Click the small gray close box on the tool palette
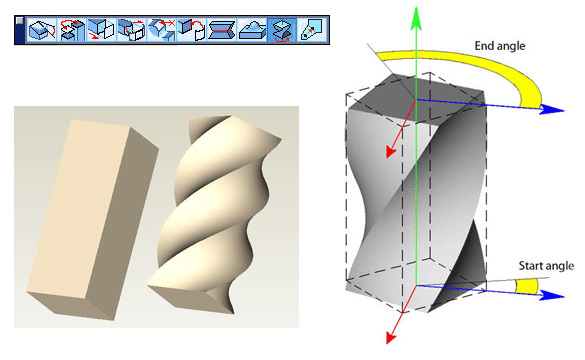Image resolution: width=585 pixels, height=360 pixels. [20, 21]
